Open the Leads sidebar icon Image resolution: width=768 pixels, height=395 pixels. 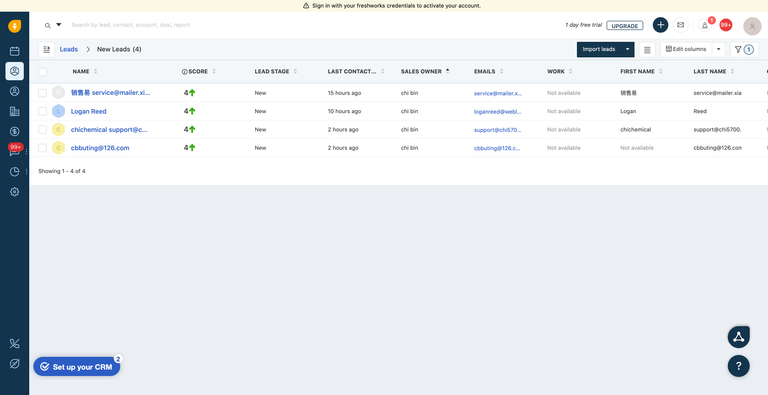point(15,71)
